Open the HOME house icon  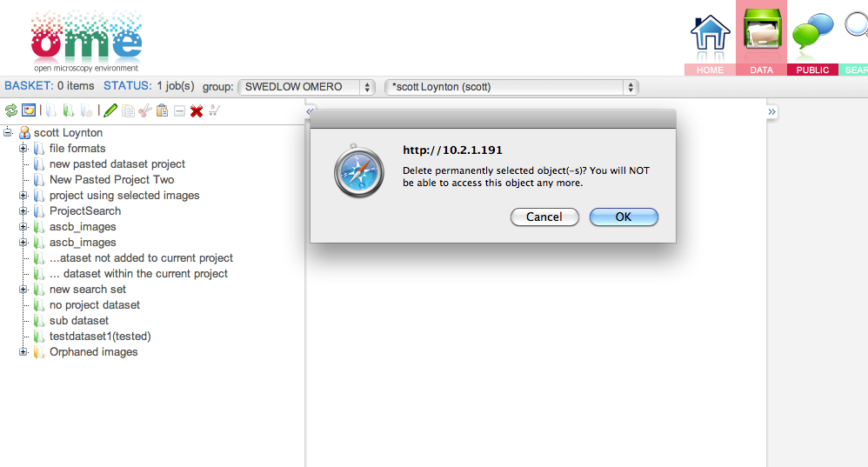711,33
